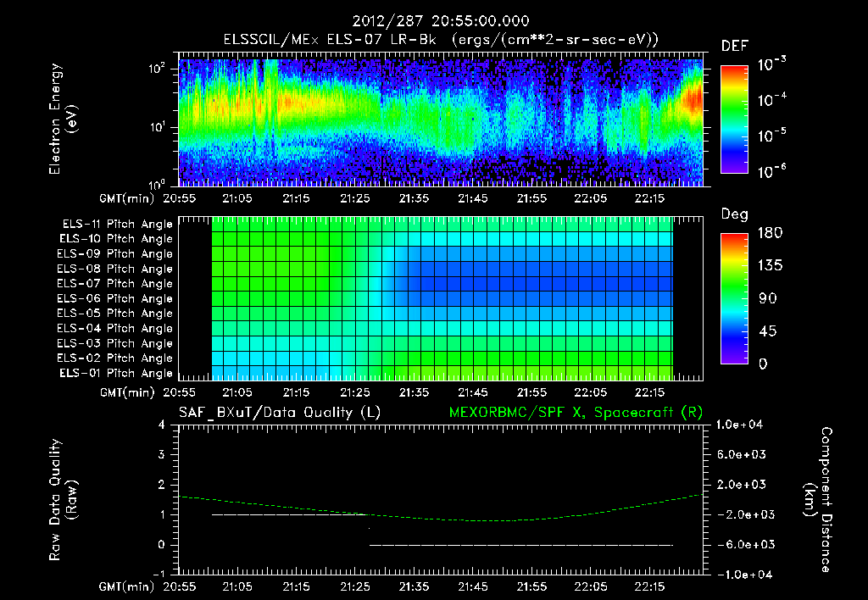Click the green MEXORBMC/SPF X, Spacecraft (R) label
This screenshot has width=868, height=600.
(576, 413)
